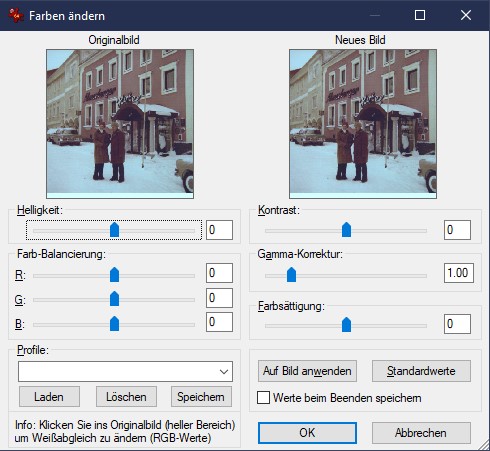Open the Profile dropdown list
This screenshot has height=451, width=490.
pos(125,371)
